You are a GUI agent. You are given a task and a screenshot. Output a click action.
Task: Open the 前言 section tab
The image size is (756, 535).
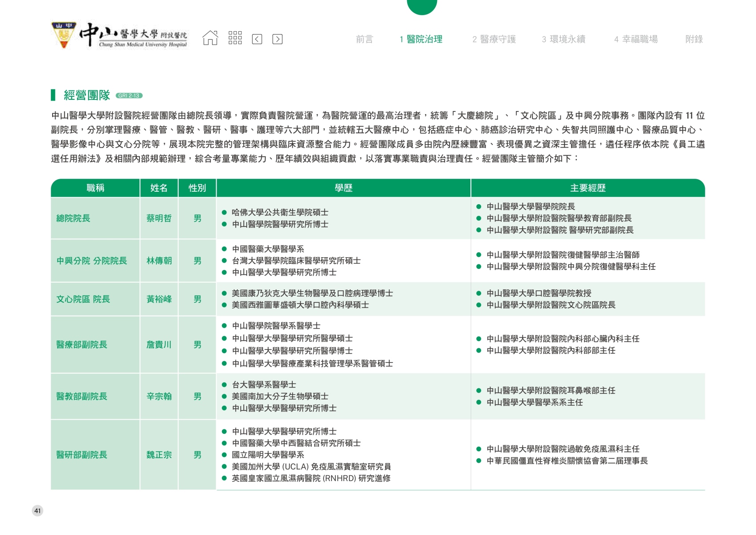364,39
